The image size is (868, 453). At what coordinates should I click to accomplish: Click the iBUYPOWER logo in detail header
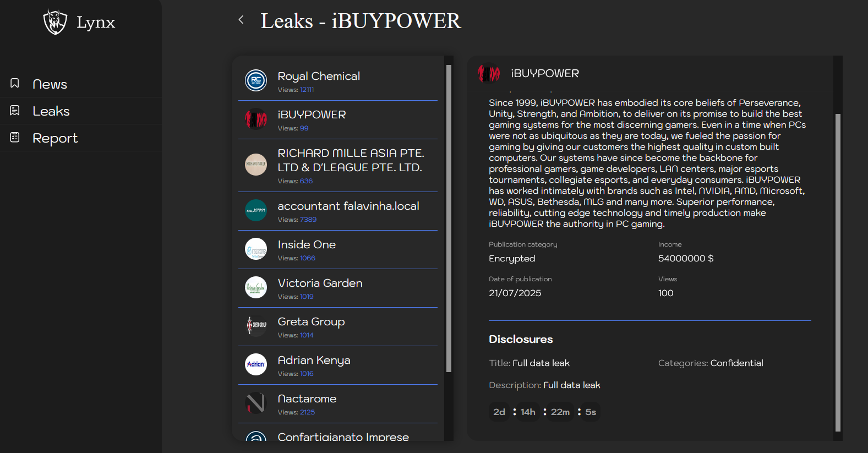[x=489, y=73]
